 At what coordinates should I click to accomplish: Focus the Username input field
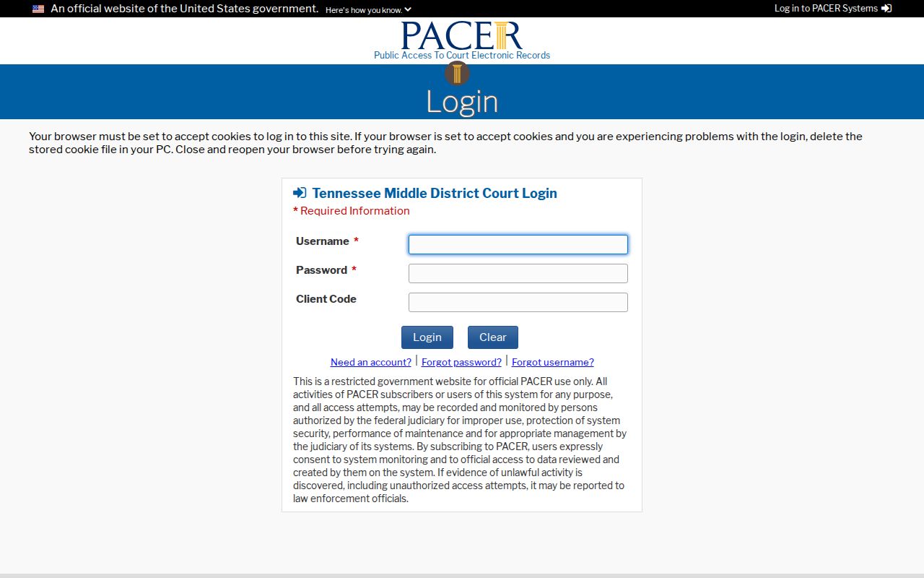coord(518,244)
